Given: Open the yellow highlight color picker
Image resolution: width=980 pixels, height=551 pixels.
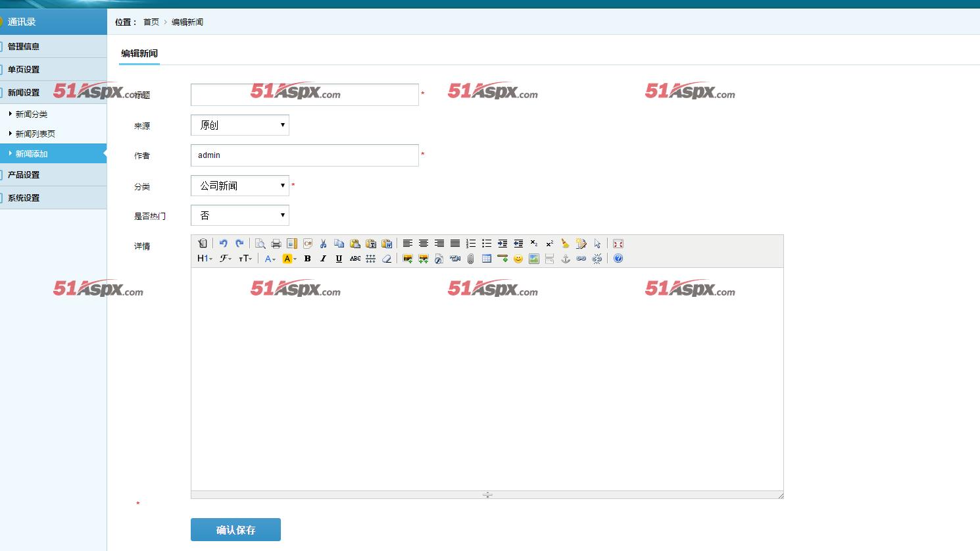Looking at the screenshot, I should pos(289,259).
